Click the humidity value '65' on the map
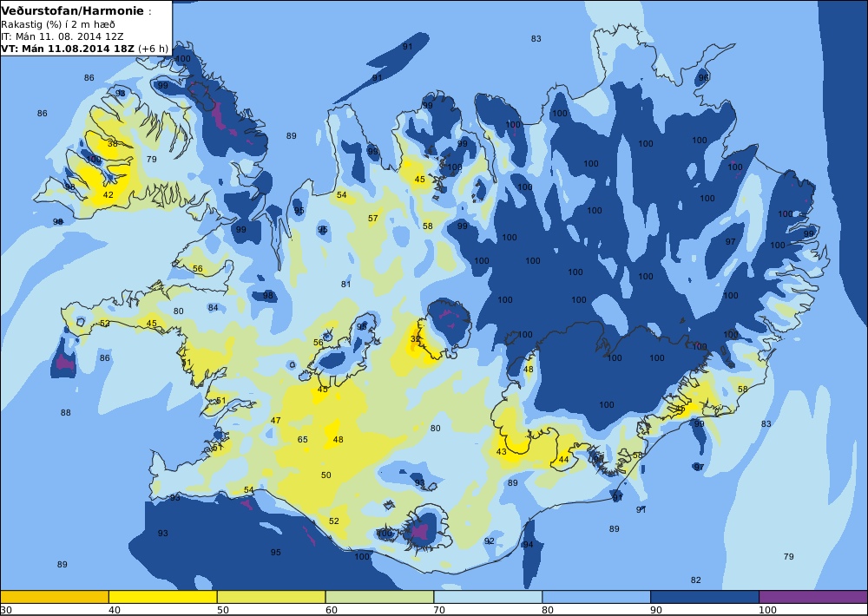The image size is (868, 616). 303,440
